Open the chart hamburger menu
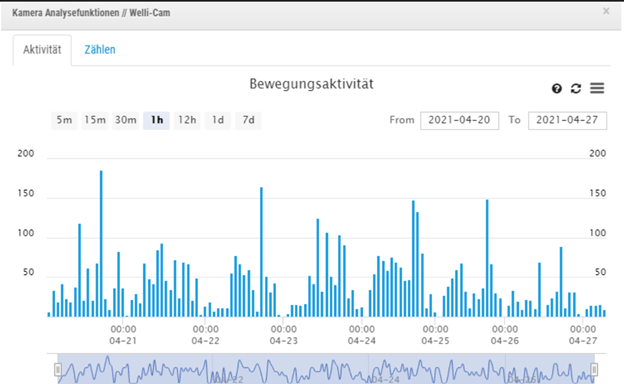The width and height of the screenshot is (624, 384). click(597, 88)
